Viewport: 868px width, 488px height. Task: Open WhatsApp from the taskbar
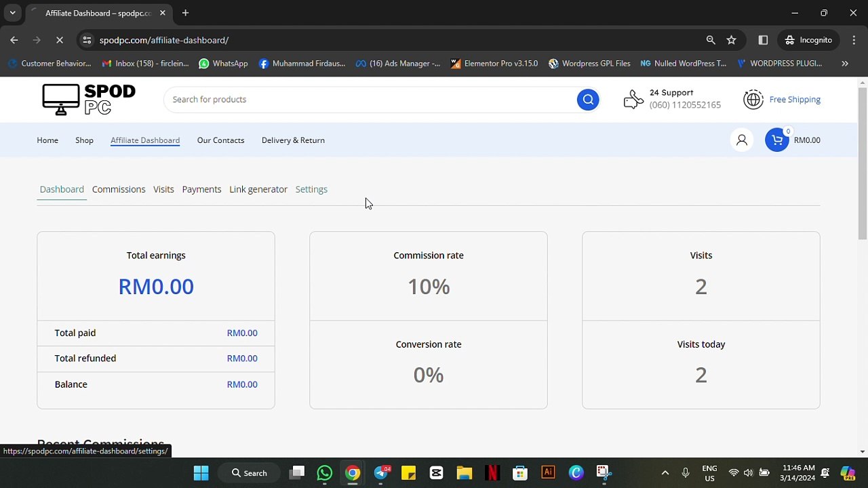click(x=324, y=472)
